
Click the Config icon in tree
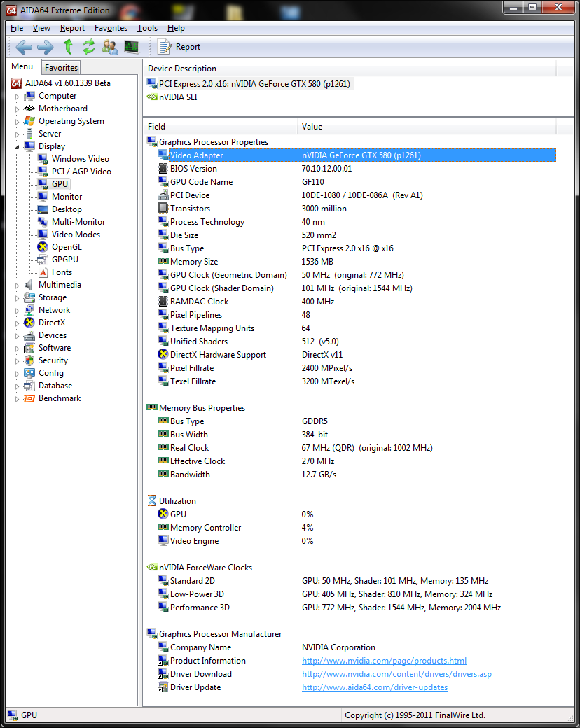pyautogui.click(x=29, y=373)
